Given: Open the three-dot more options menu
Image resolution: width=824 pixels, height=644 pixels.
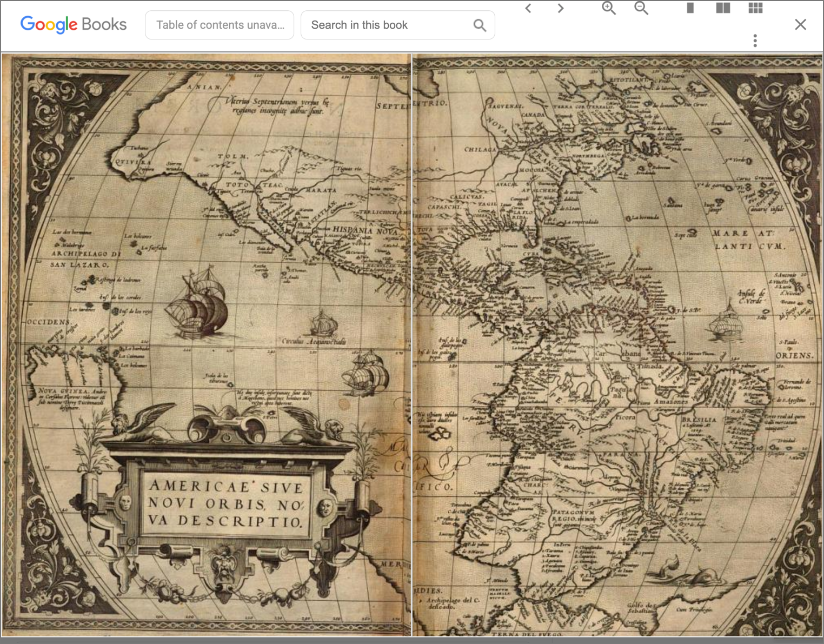Looking at the screenshot, I should tap(755, 41).
